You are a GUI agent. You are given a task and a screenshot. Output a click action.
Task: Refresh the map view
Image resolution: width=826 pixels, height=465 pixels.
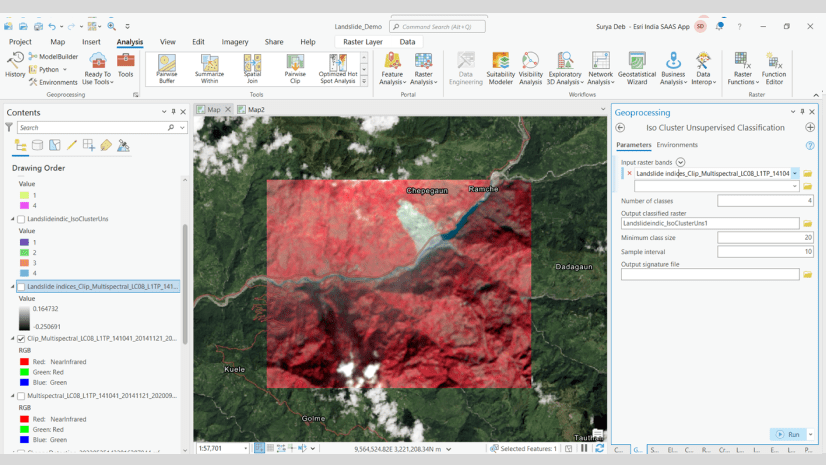coord(599,448)
